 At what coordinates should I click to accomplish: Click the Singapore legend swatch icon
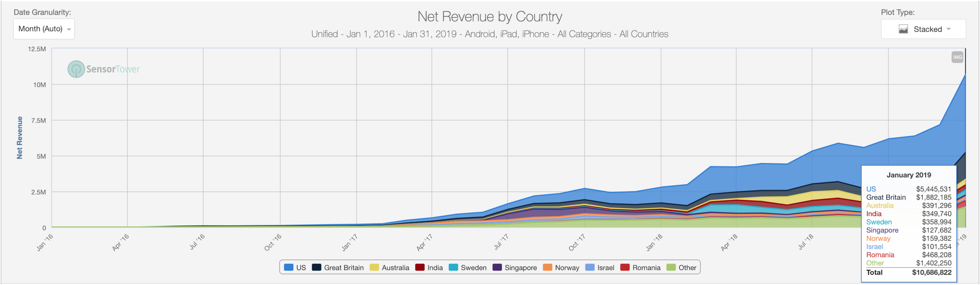tap(497, 267)
